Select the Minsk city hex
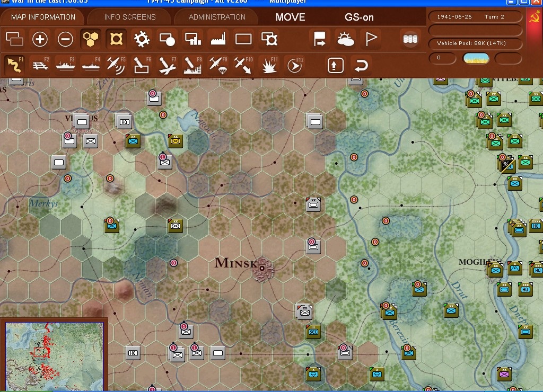 click(x=262, y=268)
